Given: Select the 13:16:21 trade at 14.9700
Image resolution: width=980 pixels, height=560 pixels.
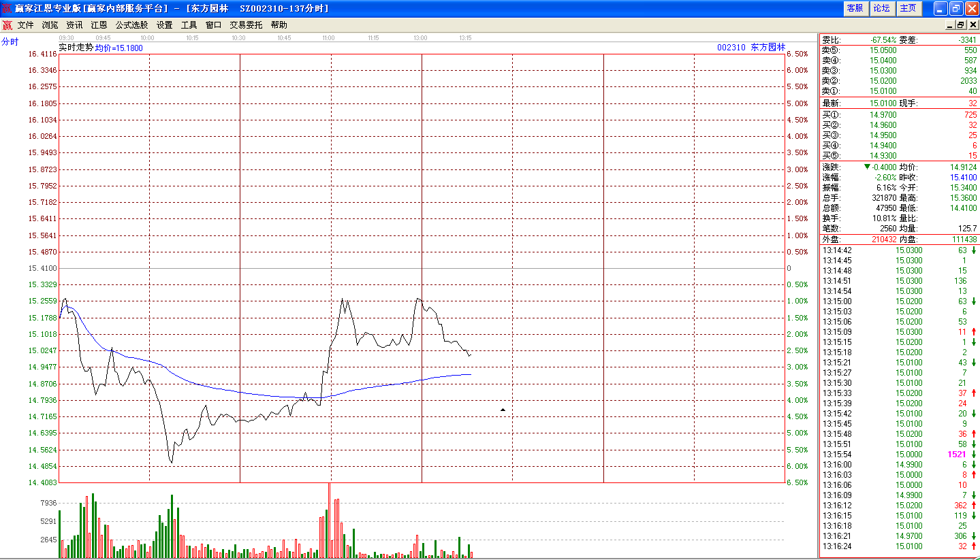Looking at the screenshot, I should tap(899, 536).
